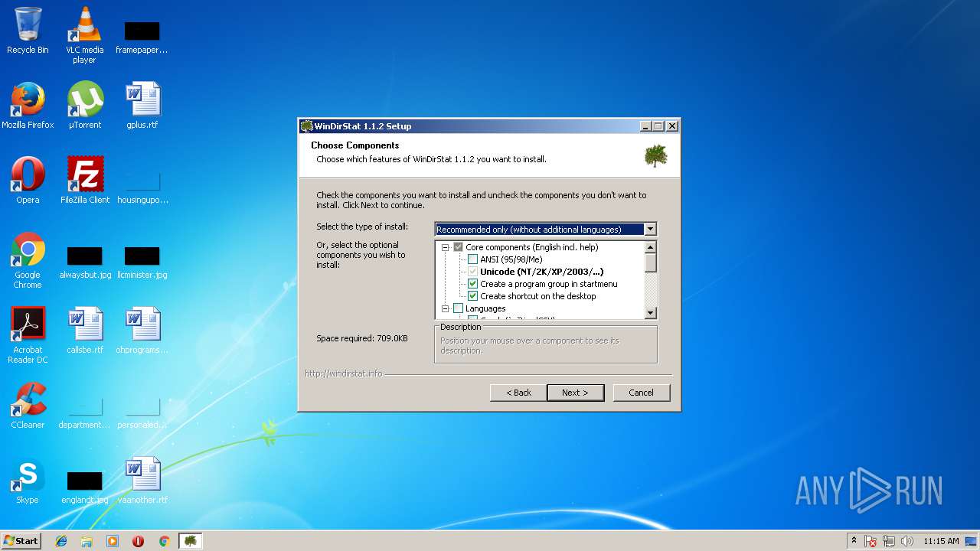Launch Opera browser shortcut on desktop
Screen dimensions: 980x551
tap(28, 181)
